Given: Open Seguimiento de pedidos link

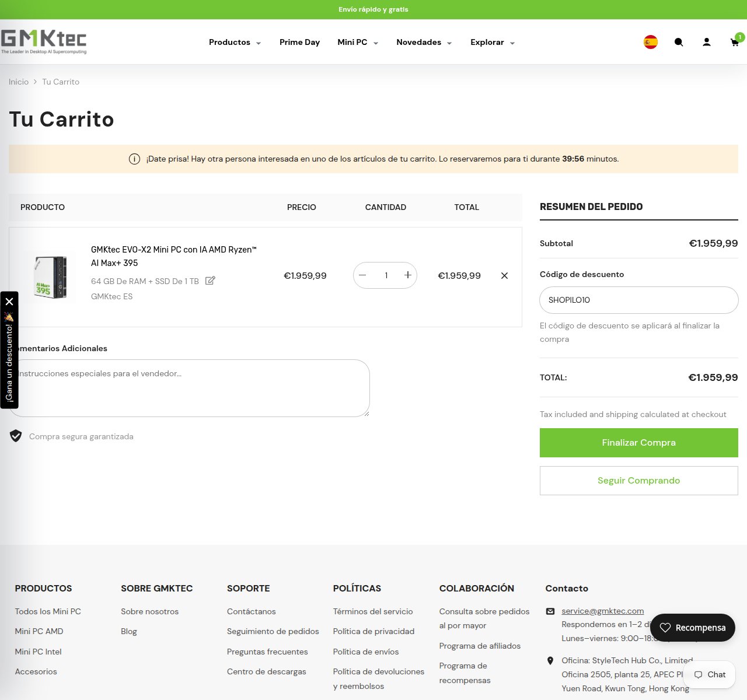Looking at the screenshot, I should (273, 631).
